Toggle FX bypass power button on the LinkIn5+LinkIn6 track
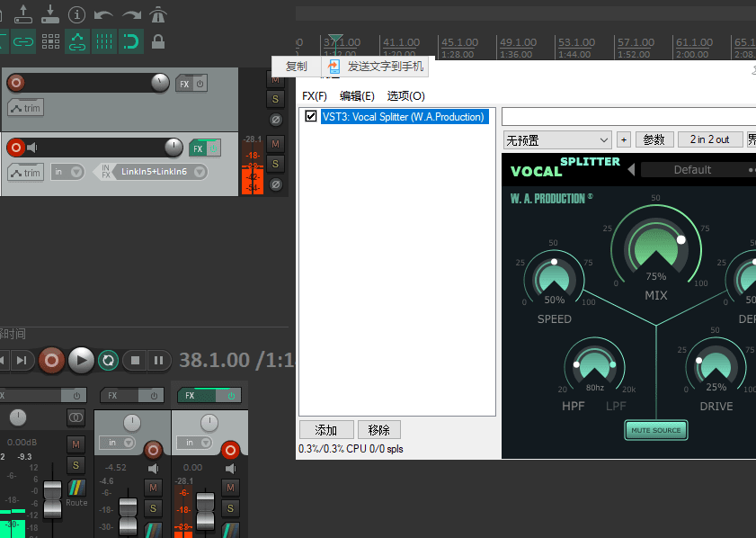Image resolution: width=756 pixels, height=538 pixels. click(213, 148)
